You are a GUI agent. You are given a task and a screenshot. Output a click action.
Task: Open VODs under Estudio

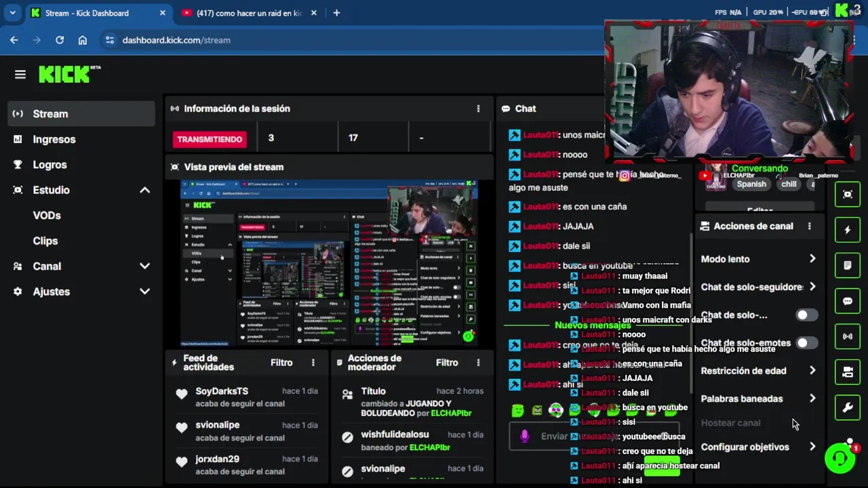(47, 216)
